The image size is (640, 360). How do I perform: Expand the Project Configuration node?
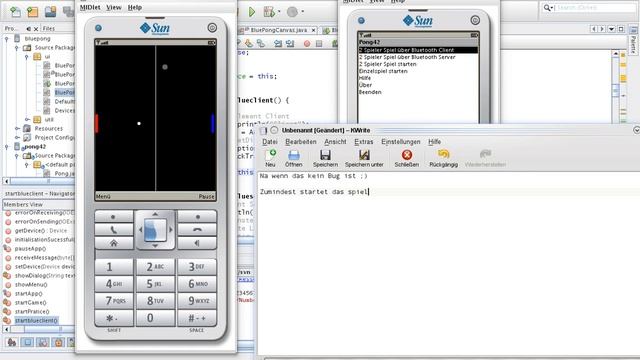point(17,138)
